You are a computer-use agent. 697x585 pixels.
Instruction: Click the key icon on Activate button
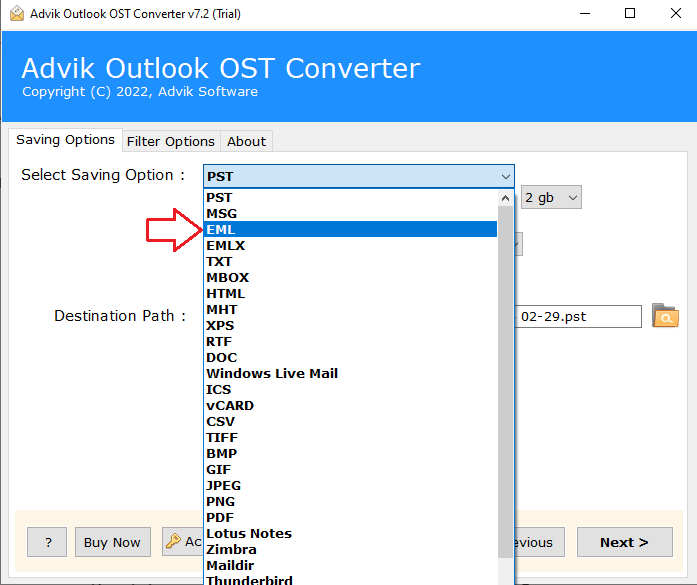pos(173,541)
